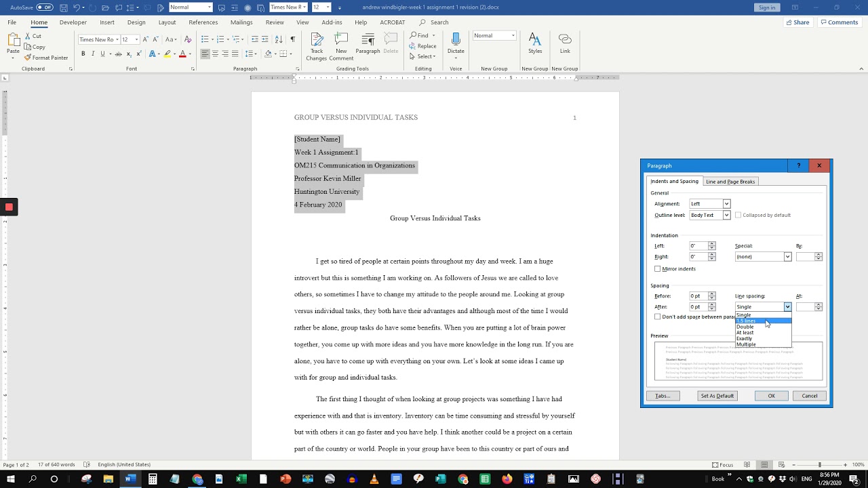
Task: Open the Styles icon in New Group
Action: [535, 43]
